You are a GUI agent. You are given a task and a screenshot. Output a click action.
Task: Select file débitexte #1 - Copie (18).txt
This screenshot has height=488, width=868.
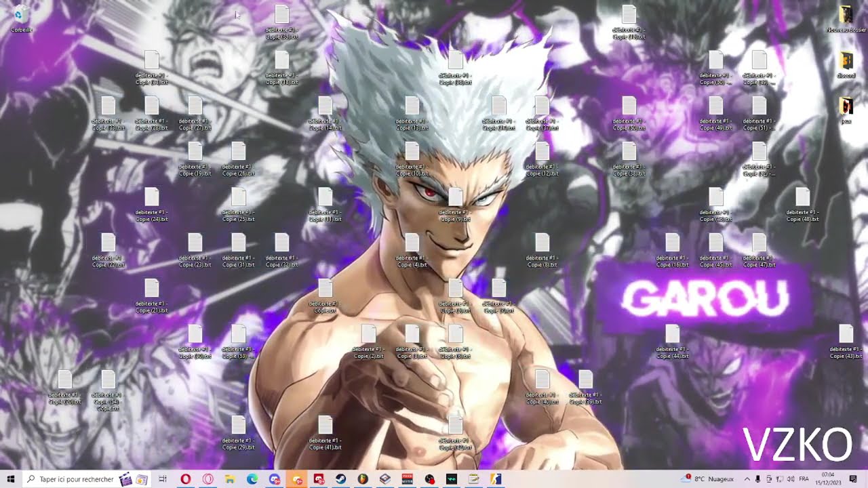281,68
